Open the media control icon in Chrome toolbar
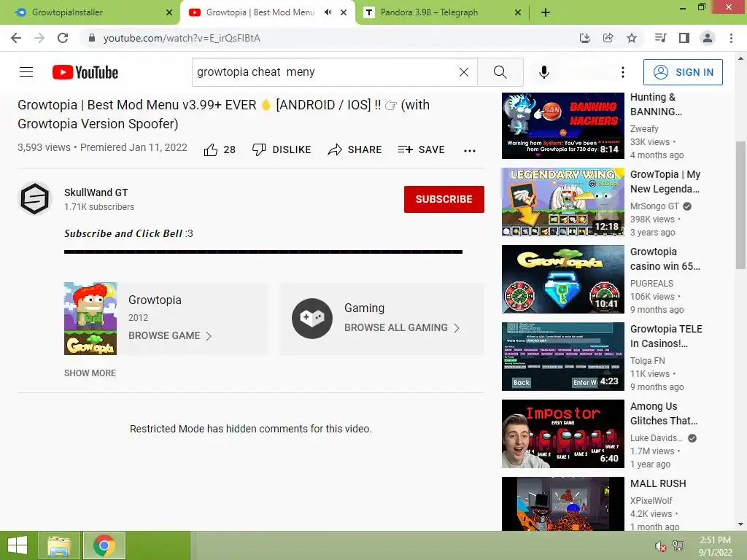This screenshot has height=560, width=747. tap(661, 38)
